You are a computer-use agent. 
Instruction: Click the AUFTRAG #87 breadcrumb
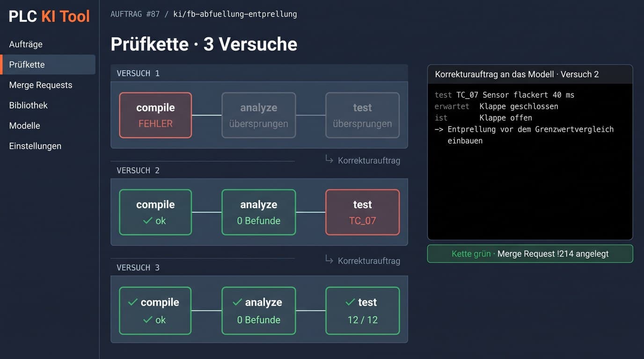pyautogui.click(x=135, y=14)
